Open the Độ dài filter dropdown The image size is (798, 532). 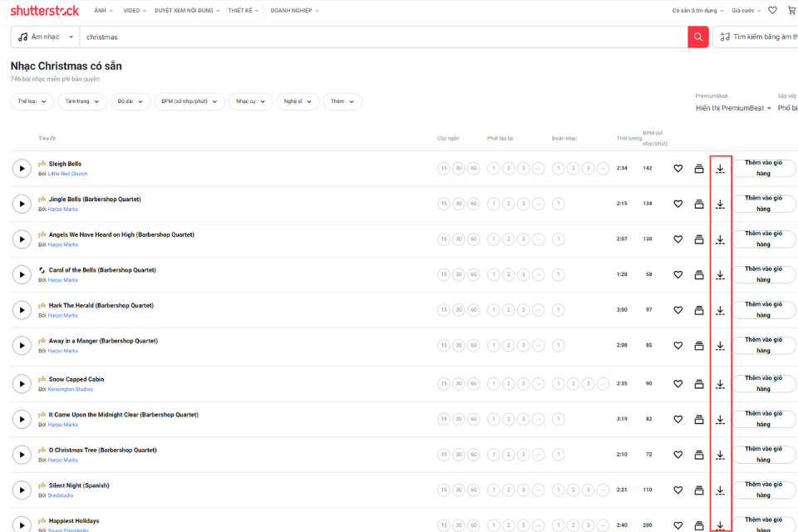point(131,101)
